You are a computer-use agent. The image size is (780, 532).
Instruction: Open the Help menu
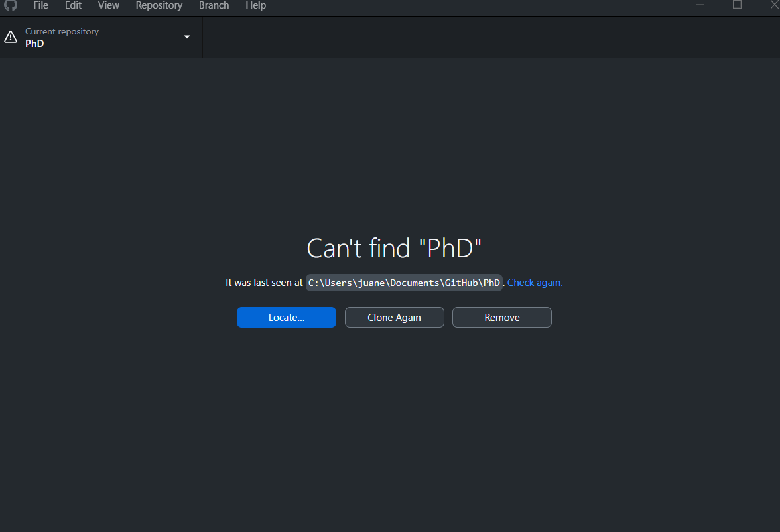pos(255,6)
